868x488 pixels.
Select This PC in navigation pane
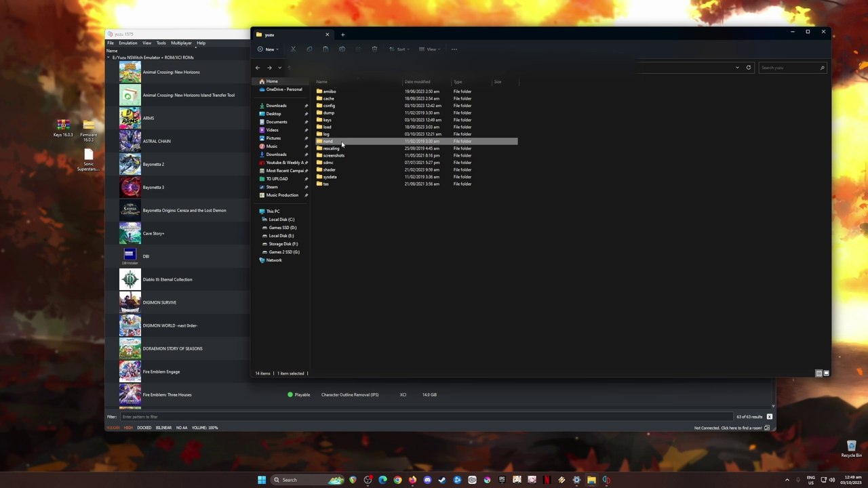(269, 211)
